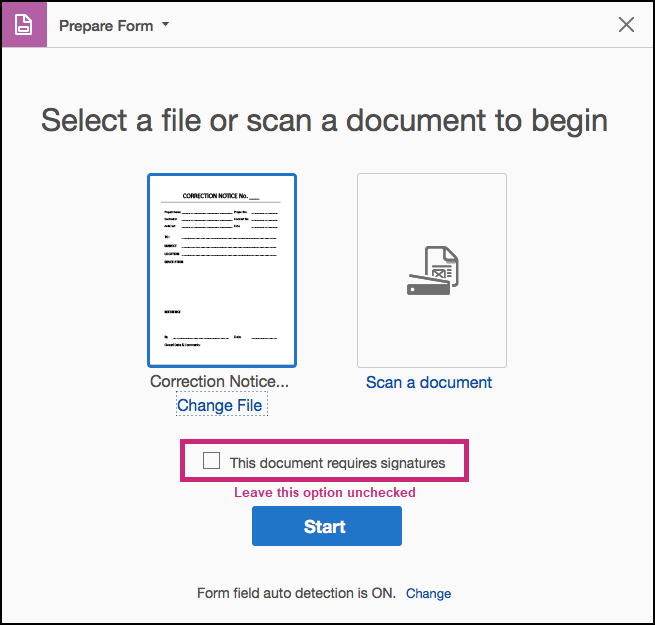Click the signature line area in the document preview
The height and width of the screenshot is (625, 655).
click(200, 338)
